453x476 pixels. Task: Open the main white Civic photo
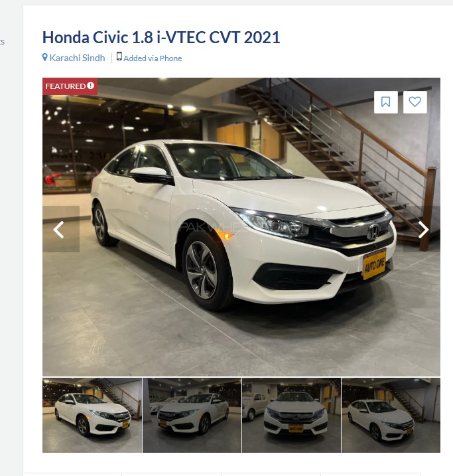(241, 227)
